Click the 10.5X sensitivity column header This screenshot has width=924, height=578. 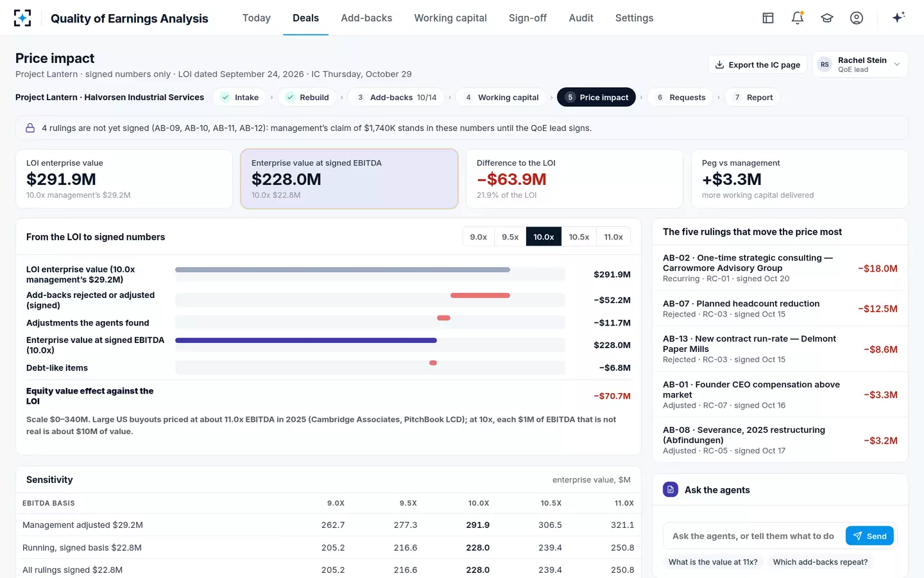pos(551,503)
